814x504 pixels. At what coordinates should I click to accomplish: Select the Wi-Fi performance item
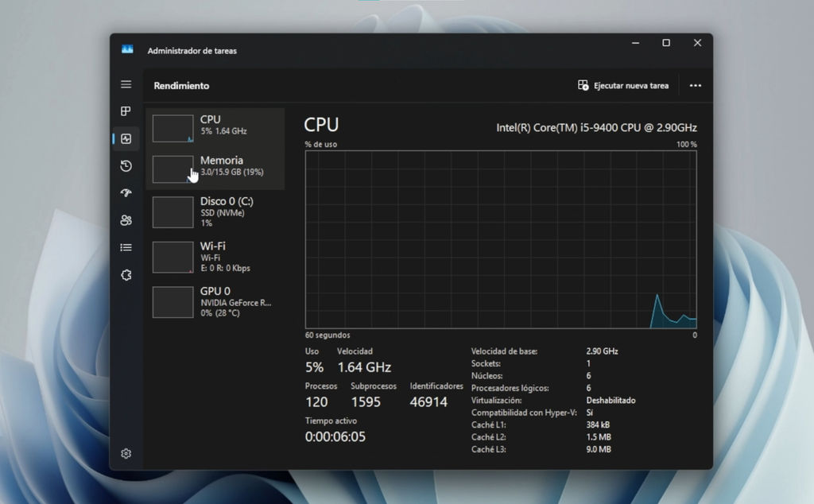[215, 257]
